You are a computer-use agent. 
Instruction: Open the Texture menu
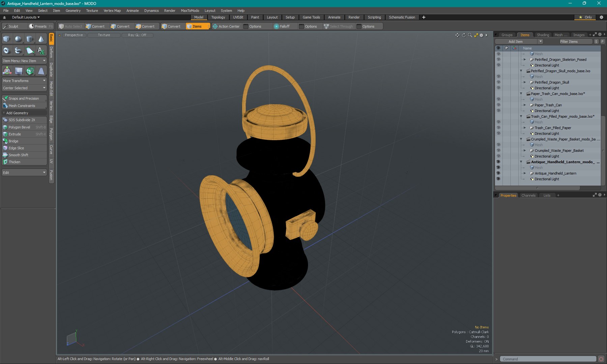click(92, 10)
